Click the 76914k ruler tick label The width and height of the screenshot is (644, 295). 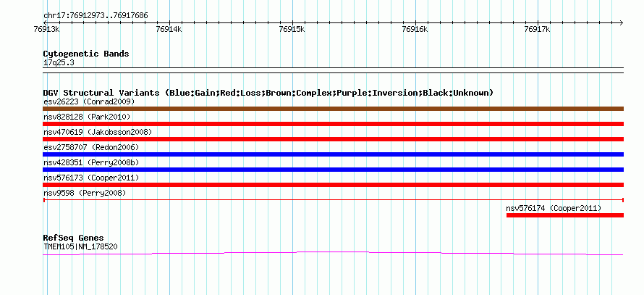[169, 29]
